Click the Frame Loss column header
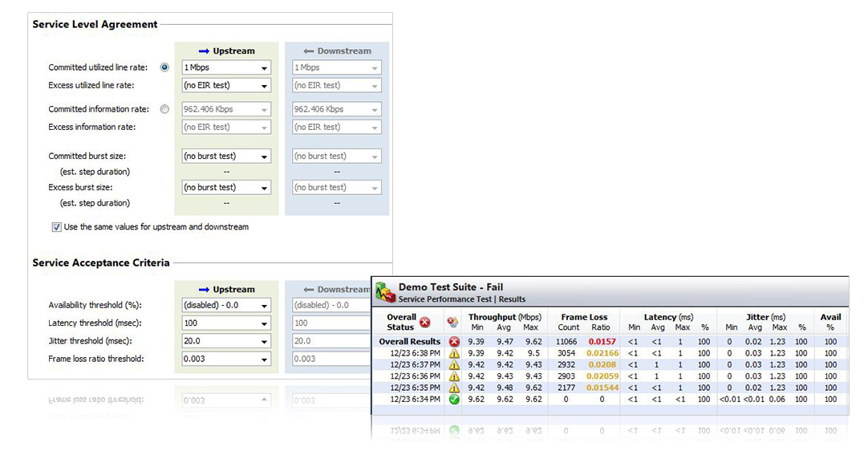This screenshot has width=868, height=451. tap(584, 317)
